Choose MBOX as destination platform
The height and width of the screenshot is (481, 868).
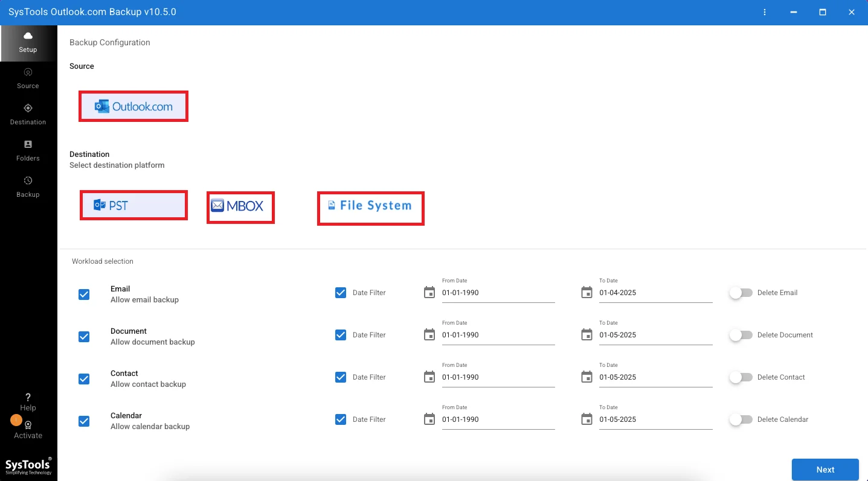pos(240,208)
